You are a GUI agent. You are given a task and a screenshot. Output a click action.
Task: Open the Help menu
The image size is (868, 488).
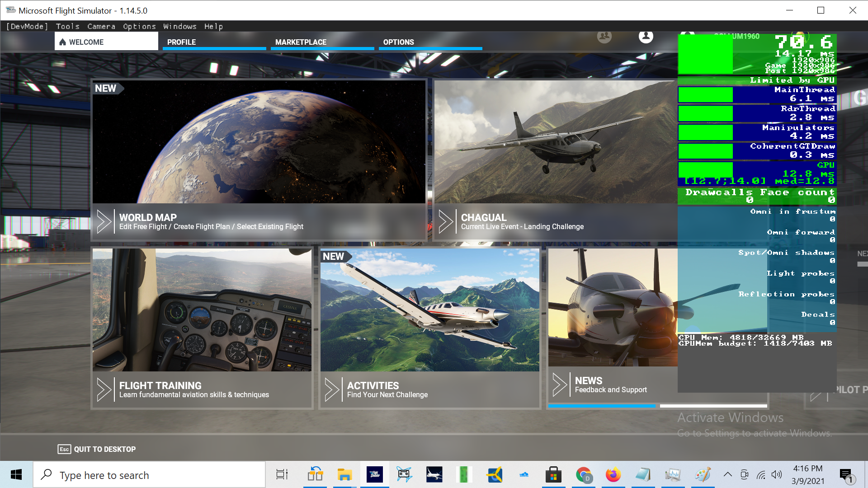pyautogui.click(x=213, y=26)
